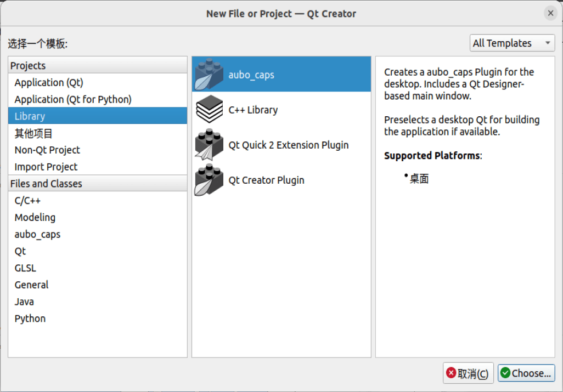563x392 pixels.
Task: Click the 取消(C) cancel button
Action: pos(468,373)
